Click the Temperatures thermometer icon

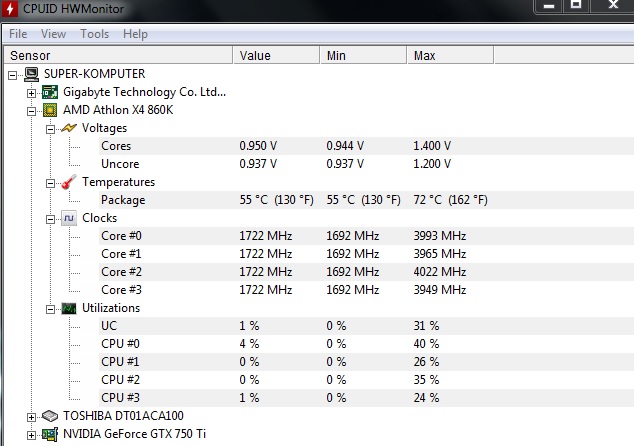[69, 182]
